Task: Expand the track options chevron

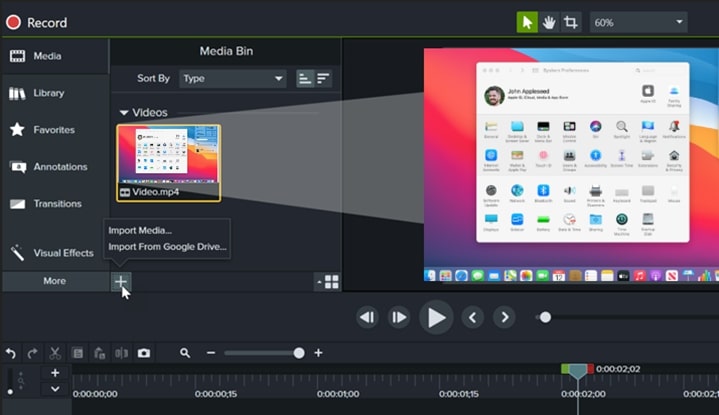Action: pos(55,389)
